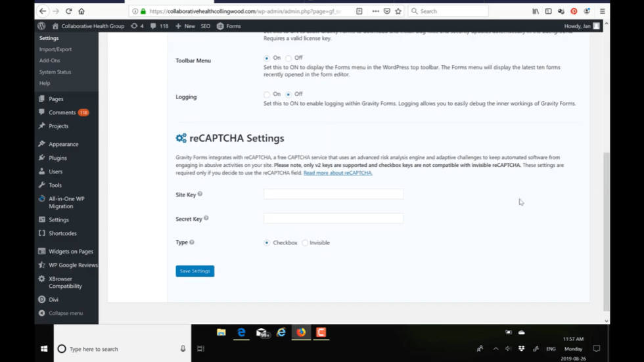Open Internet Explorer from taskbar

(x=281, y=332)
